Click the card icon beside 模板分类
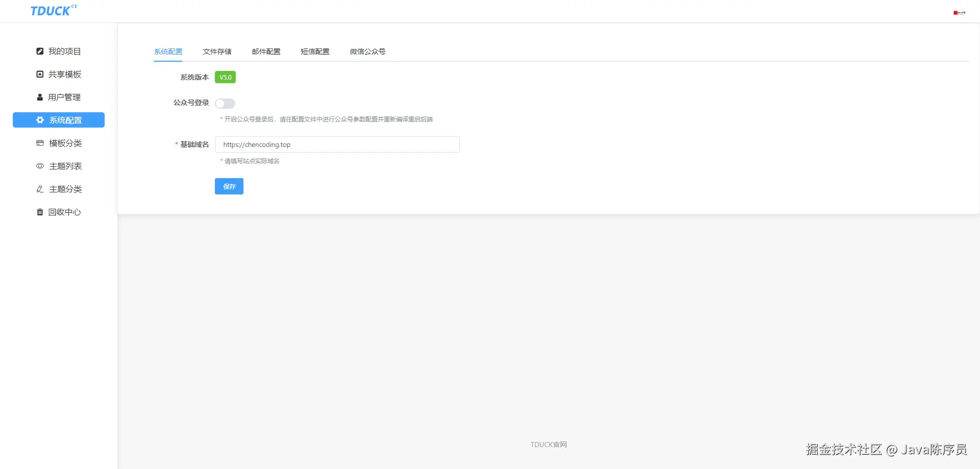This screenshot has height=469, width=980. [x=40, y=143]
